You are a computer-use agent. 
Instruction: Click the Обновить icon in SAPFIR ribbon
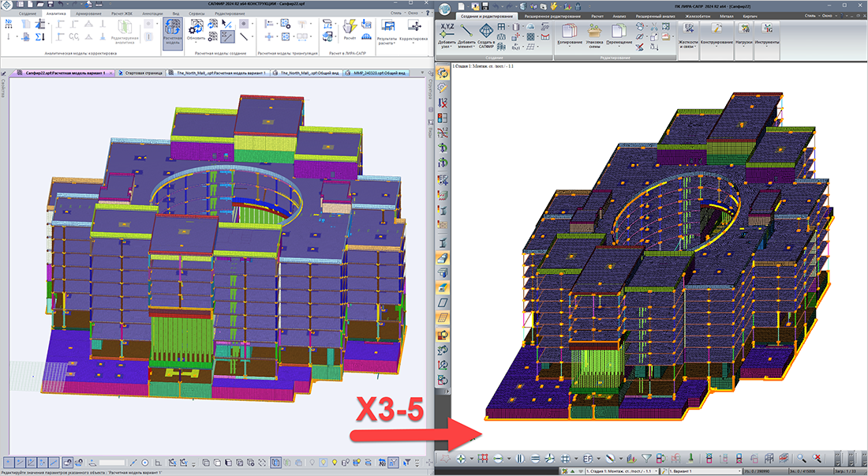pos(196,31)
